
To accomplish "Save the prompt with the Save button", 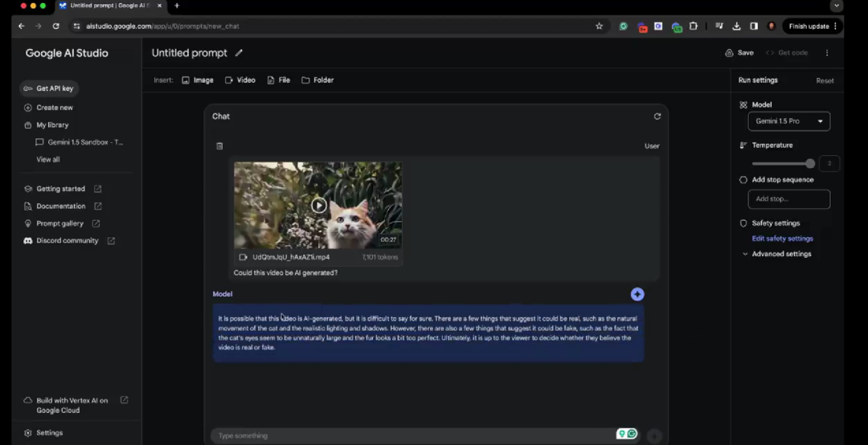I will pyautogui.click(x=739, y=53).
